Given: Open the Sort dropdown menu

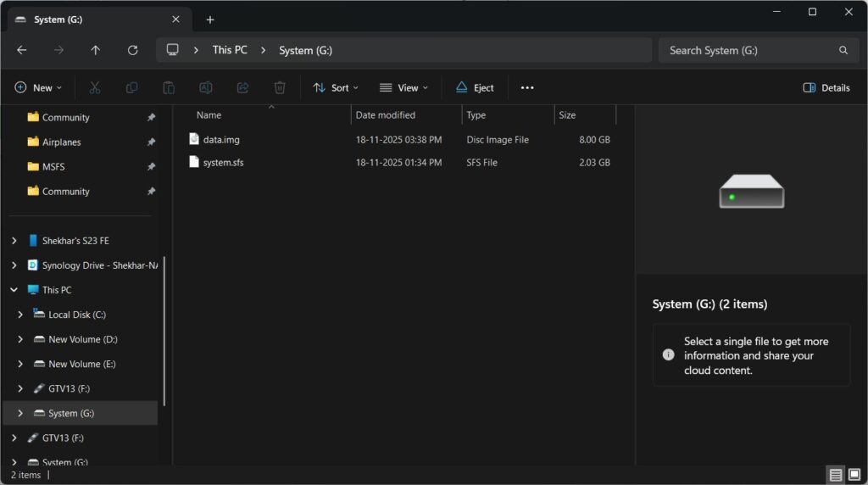Looking at the screenshot, I should coord(336,87).
